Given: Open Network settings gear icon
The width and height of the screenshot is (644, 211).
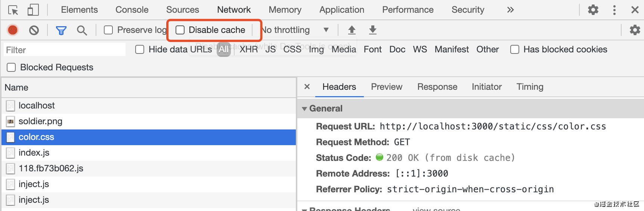Looking at the screenshot, I should [635, 30].
